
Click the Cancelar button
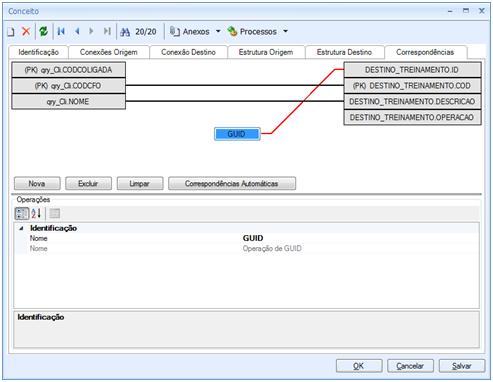pyautogui.click(x=410, y=366)
